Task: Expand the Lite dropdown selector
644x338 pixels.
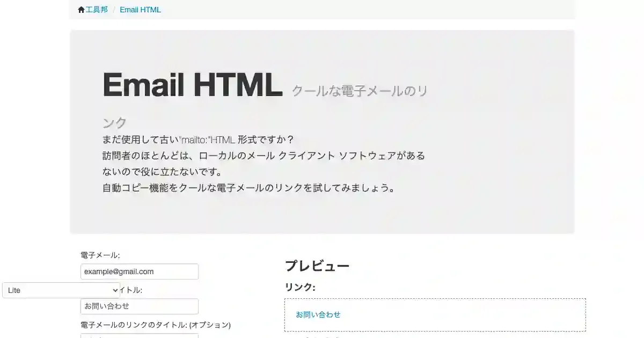Action: pos(61,290)
